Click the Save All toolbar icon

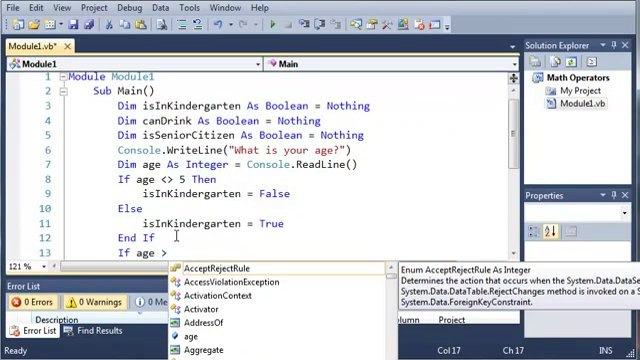(x=89, y=25)
